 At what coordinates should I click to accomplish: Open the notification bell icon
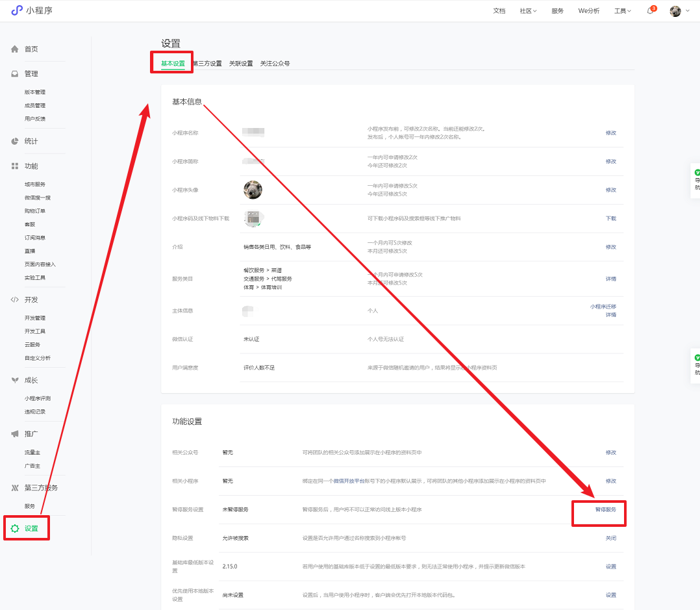[x=649, y=11]
